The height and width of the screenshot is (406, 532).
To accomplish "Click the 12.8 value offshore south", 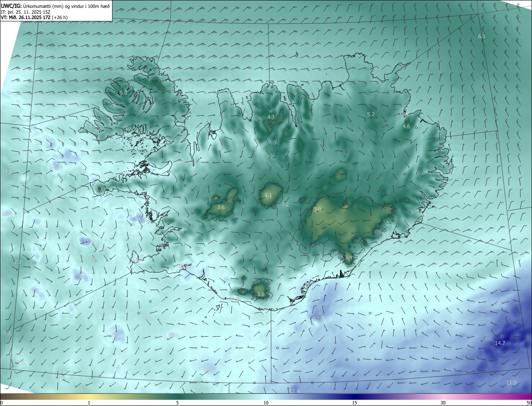I will 318,319.
